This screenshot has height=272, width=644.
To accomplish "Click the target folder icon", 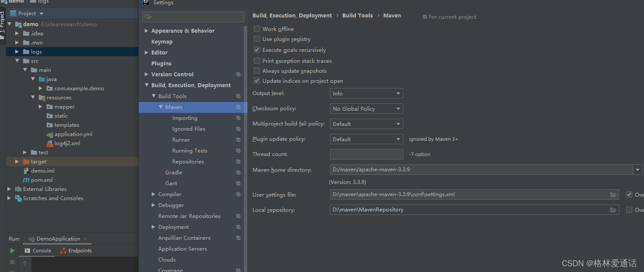I will [x=26, y=162].
